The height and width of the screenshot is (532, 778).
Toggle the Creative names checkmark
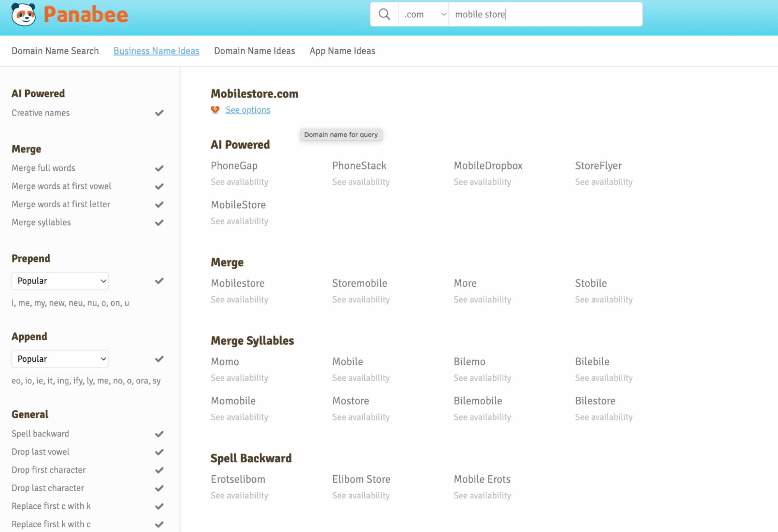(x=159, y=113)
